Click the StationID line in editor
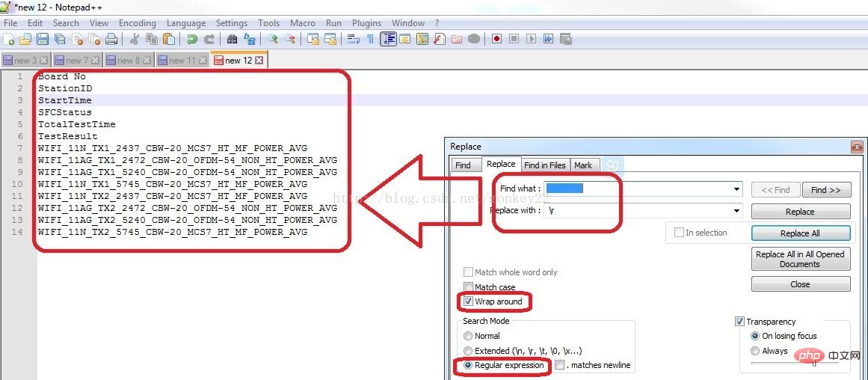Screen dimensions: 868x380 65,88
